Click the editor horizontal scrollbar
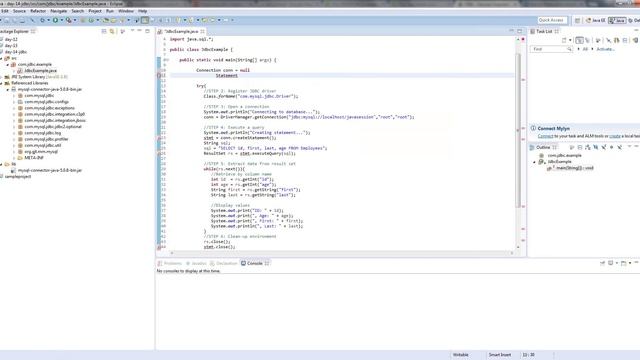This screenshot has width=640, height=360. [342, 253]
